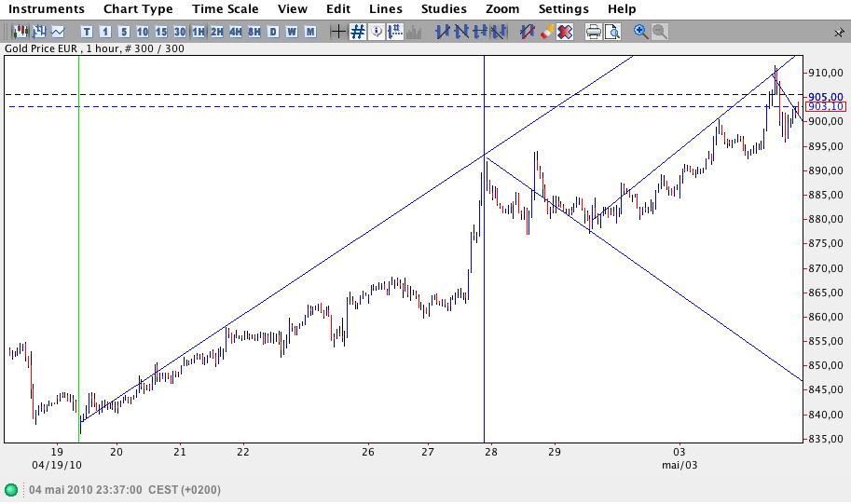Expand the Chart Type menu
This screenshot has width=851, height=504.
(x=138, y=9)
